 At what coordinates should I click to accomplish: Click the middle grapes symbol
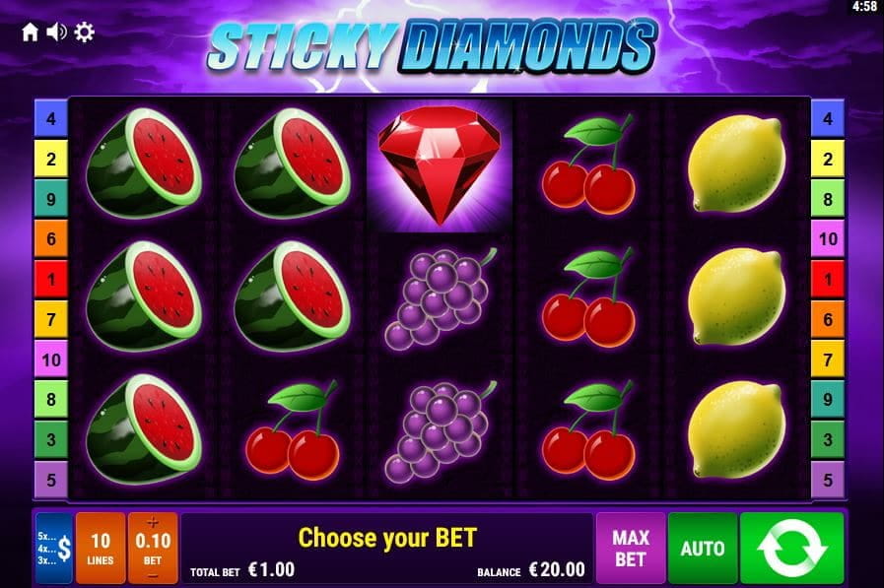point(441,298)
